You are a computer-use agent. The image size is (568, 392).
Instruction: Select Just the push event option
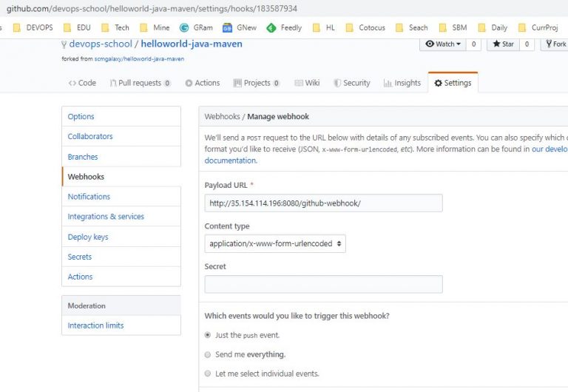click(x=208, y=335)
